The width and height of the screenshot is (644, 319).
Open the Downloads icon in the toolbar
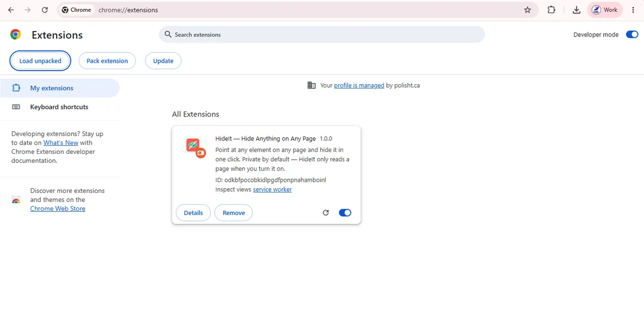pyautogui.click(x=576, y=10)
